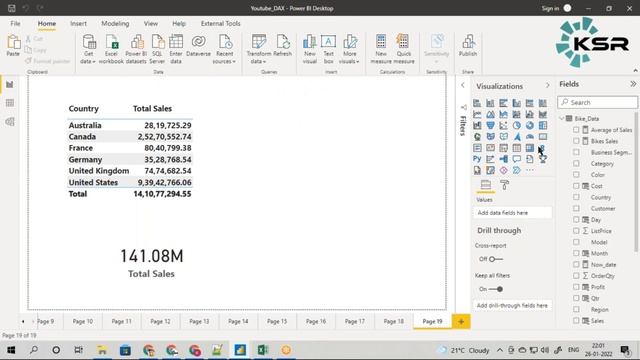Open the Modeling ribbon tab
This screenshot has height=360, width=640.
coord(115,24)
